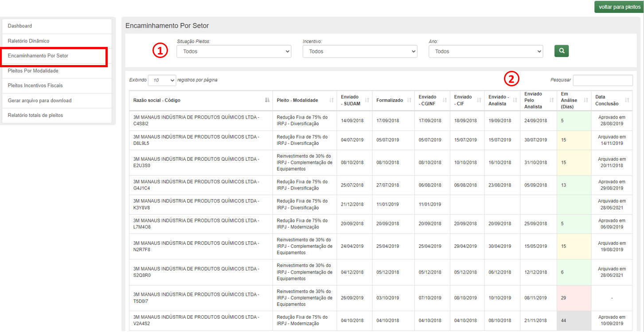Sort by Formalizado column
Image resolution: width=644 pixels, height=332 pixels.
pos(394,100)
